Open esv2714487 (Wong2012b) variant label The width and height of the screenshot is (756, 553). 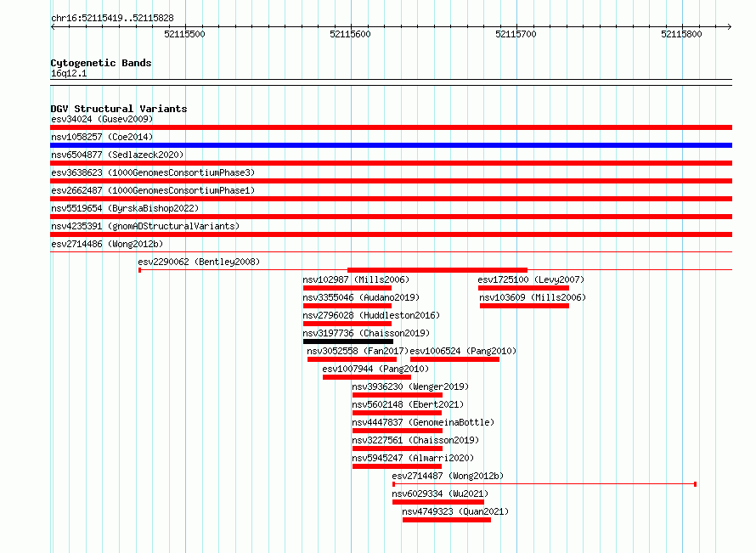click(x=448, y=476)
